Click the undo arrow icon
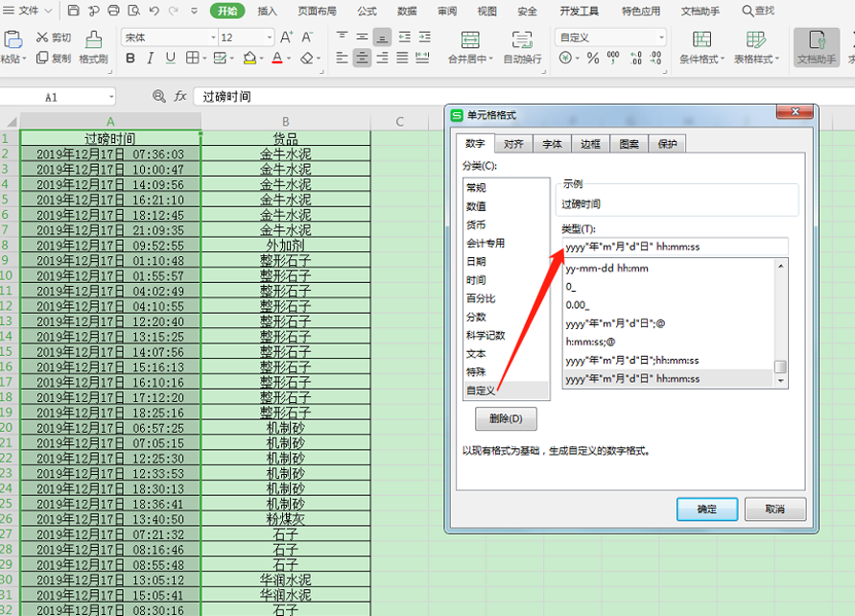Screen dimensions: 855x616 pos(154,11)
